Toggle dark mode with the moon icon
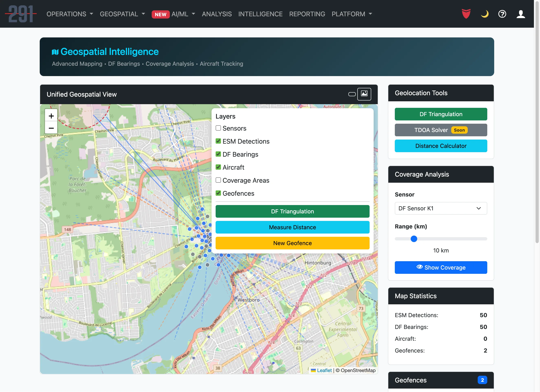 click(x=485, y=14)
